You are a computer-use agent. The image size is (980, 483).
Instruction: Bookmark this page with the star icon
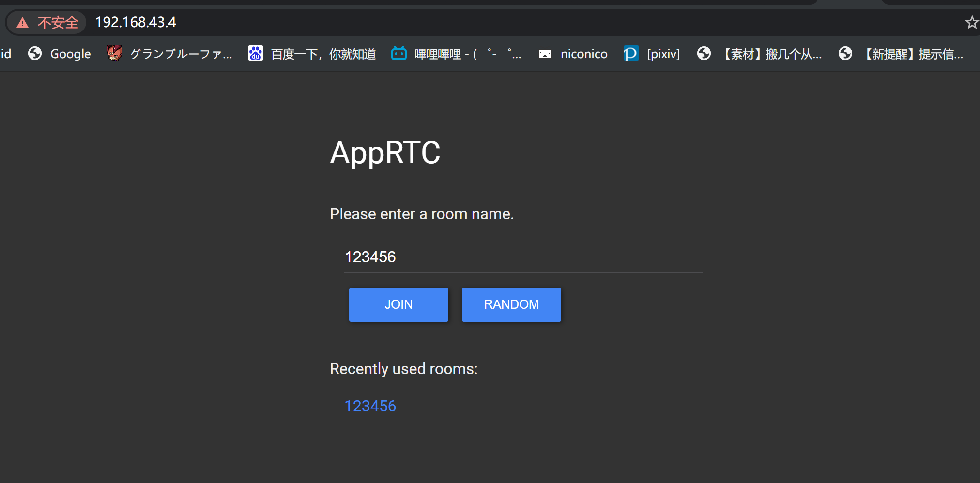971,23
